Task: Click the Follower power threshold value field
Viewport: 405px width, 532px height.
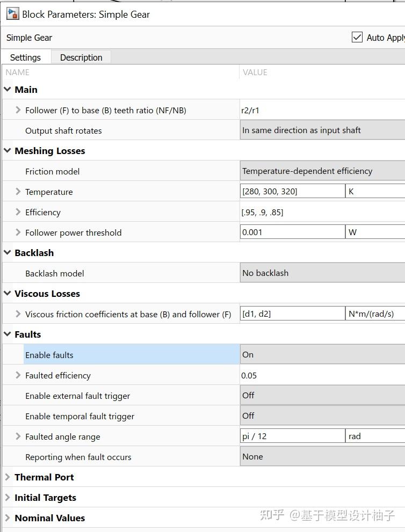Action: click(x=292, y=232)
